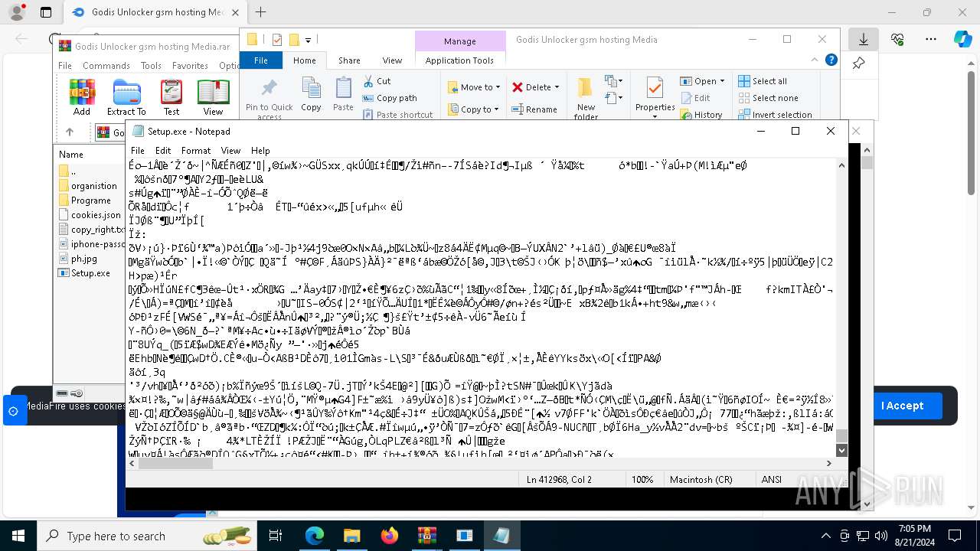Open Notepad Help menu

coord(260,151)
